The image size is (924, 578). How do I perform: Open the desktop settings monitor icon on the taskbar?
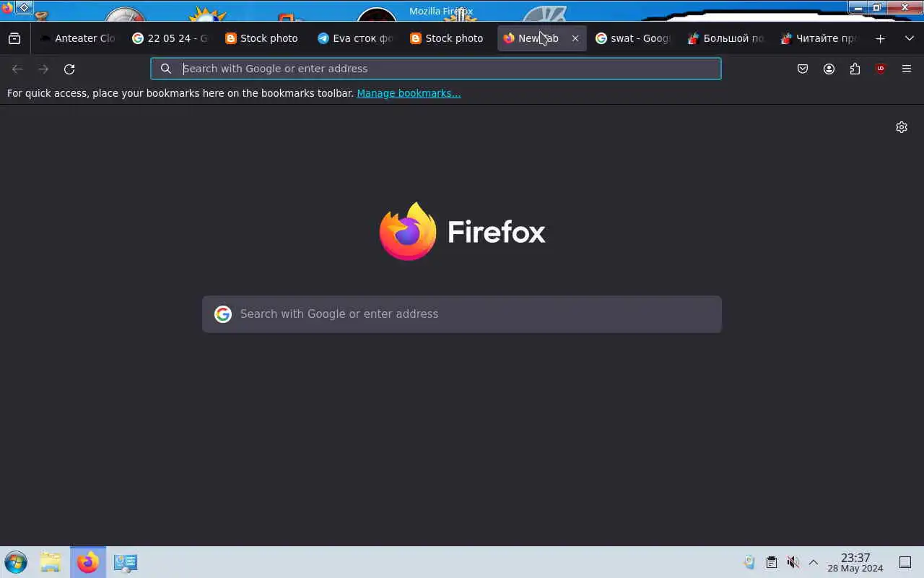(125, 562)
